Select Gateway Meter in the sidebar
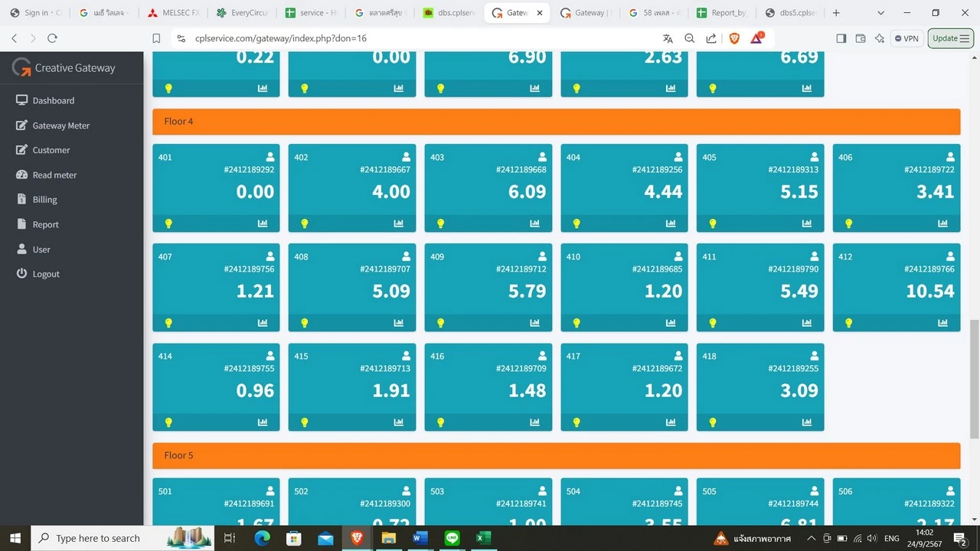Viewport: 980px width, 551px height. point(60,126)
